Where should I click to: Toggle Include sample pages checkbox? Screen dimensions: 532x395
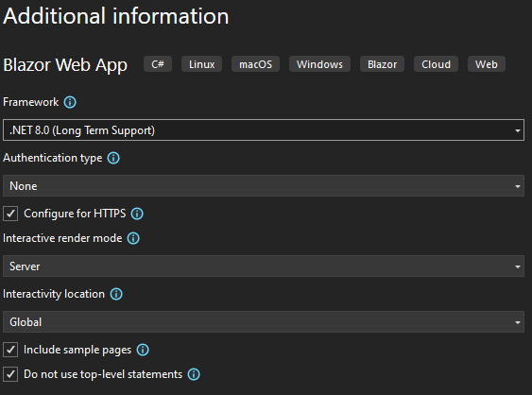click(x=10, y=350)
